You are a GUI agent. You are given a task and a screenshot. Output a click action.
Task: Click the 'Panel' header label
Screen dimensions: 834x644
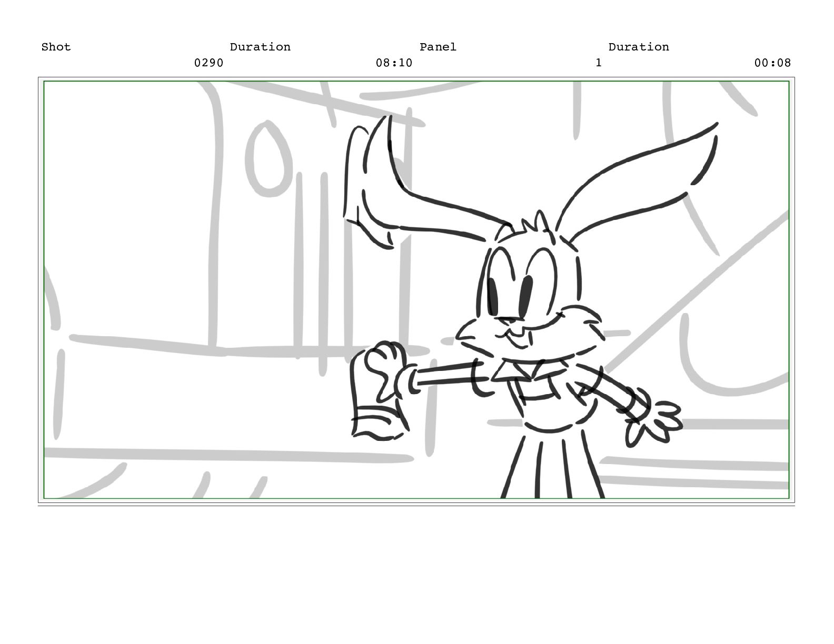[438, 47]
